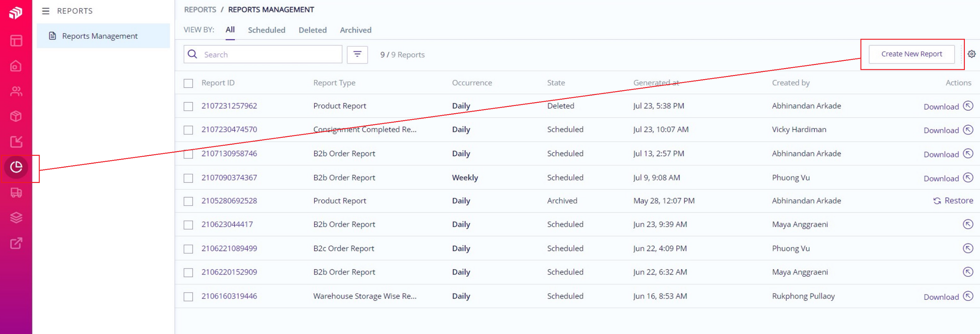Download the report from Jul 23, 5:38 PM
This screenshot has height=334, width=980.
pos(941,107)
